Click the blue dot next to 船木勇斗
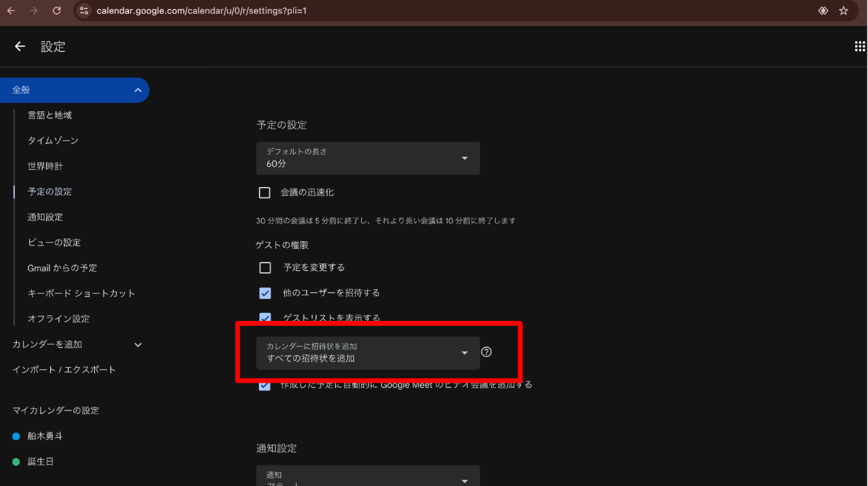This screenshot has width=868, height=486. tap(16, 437)
